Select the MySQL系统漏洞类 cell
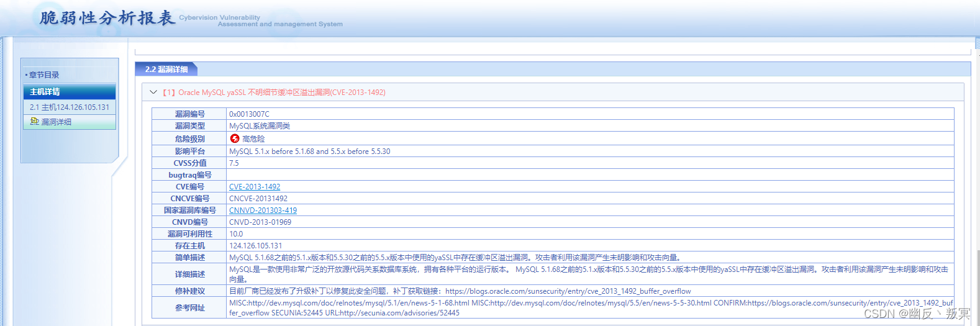 click(260, 126)
